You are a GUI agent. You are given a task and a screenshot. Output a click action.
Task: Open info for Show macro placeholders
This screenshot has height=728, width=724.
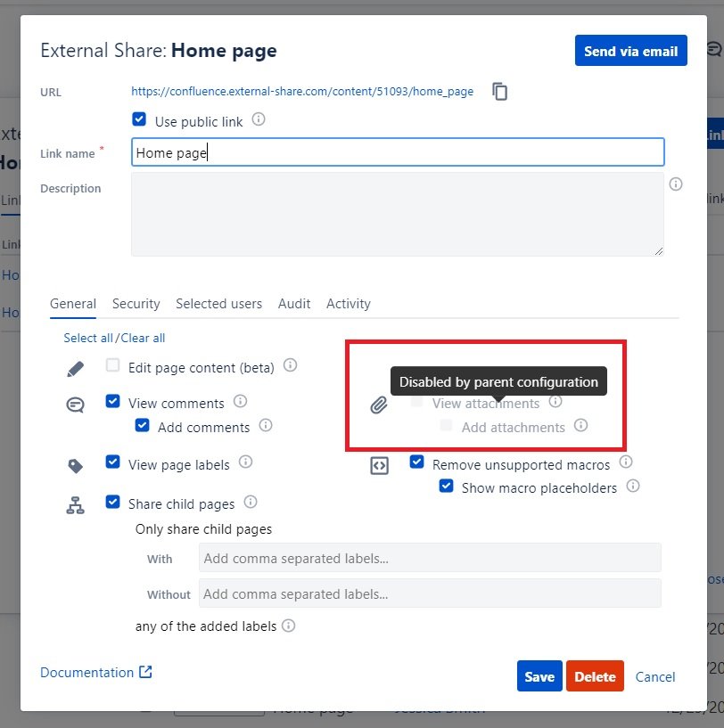pyautogui.click(x=633, y=487)
